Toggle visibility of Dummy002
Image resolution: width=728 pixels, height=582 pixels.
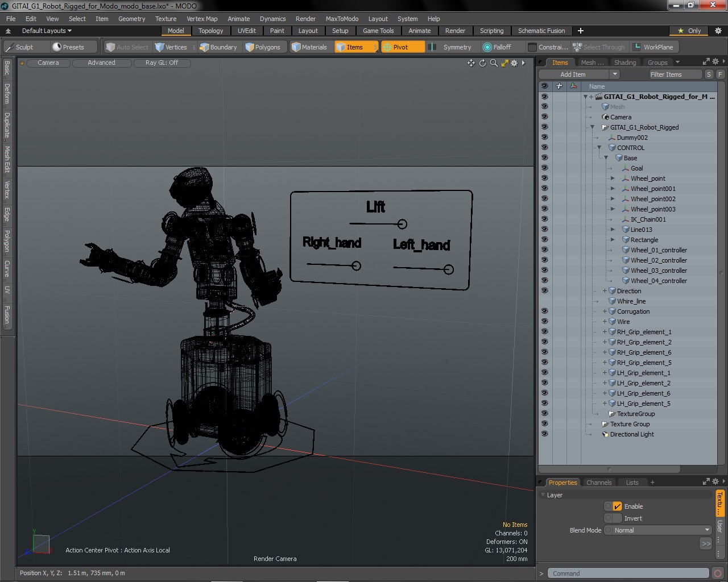(x=544, y=138)
